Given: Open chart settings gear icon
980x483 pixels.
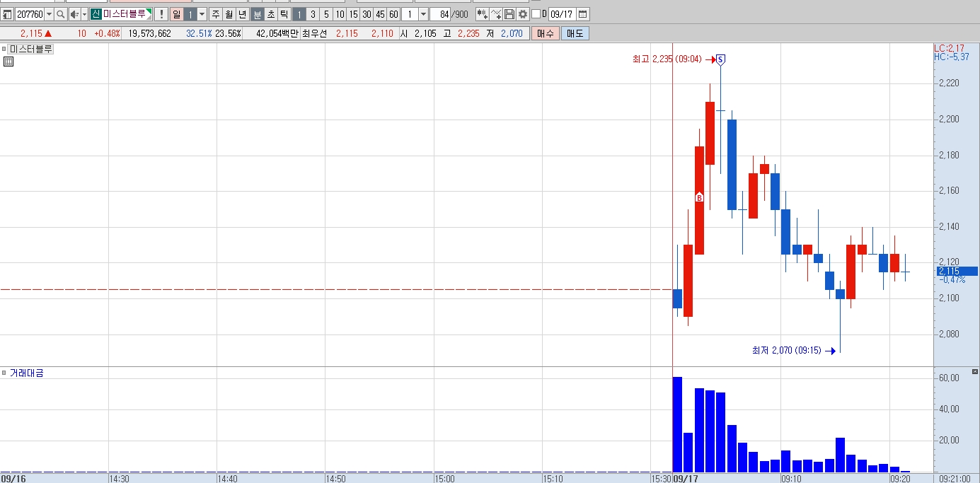Looking at the screenshot, I should click(x=523, y=14).
